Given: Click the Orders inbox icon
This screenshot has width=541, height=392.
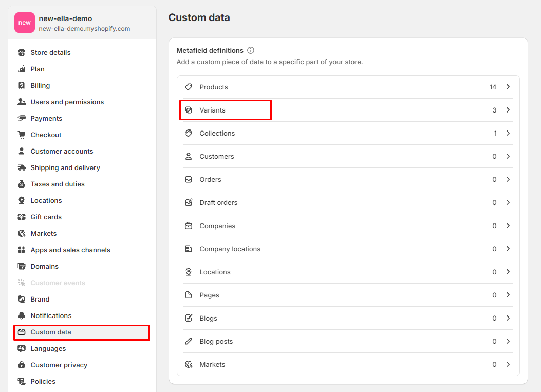Looking at the screenshot, I should pos(189,179).
